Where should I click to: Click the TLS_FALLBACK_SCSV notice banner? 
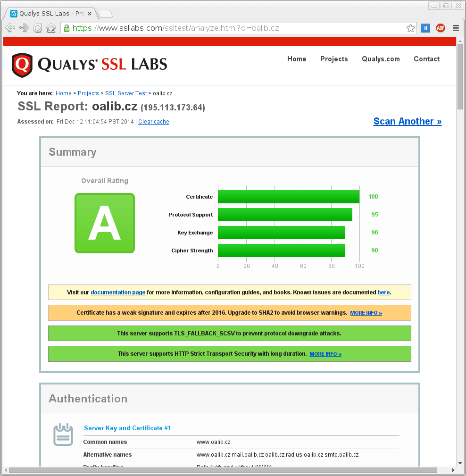click(x=230, y=334)
